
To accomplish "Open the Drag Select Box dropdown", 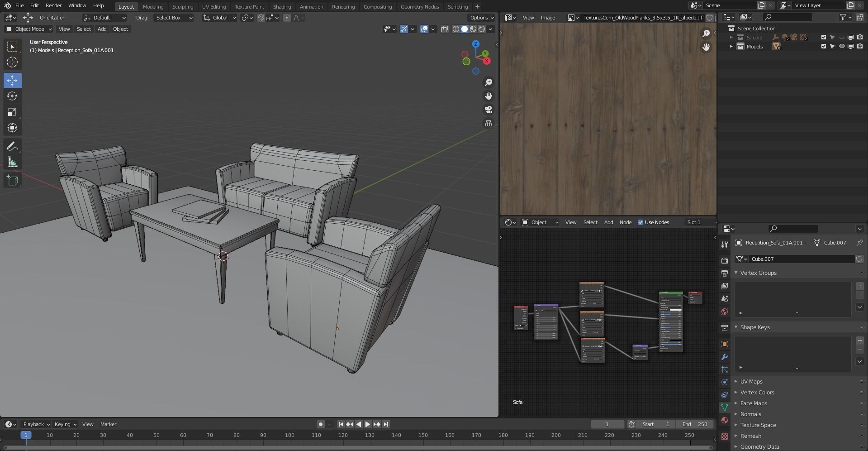I will [174, 18].
